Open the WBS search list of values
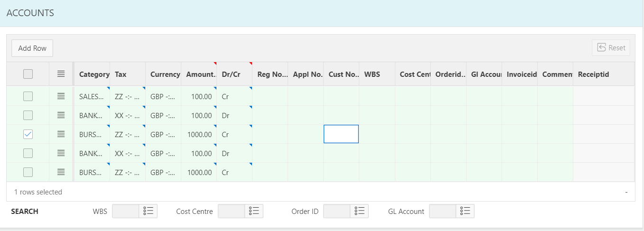Image resolution: width=644 pixels, height=231 pixels. [148, 211]
